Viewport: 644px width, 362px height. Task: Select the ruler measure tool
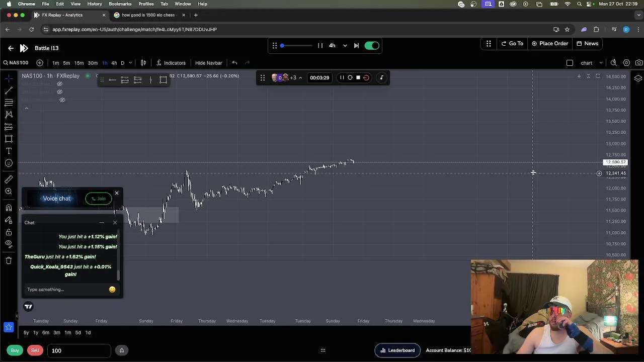(x=9, y=179)
